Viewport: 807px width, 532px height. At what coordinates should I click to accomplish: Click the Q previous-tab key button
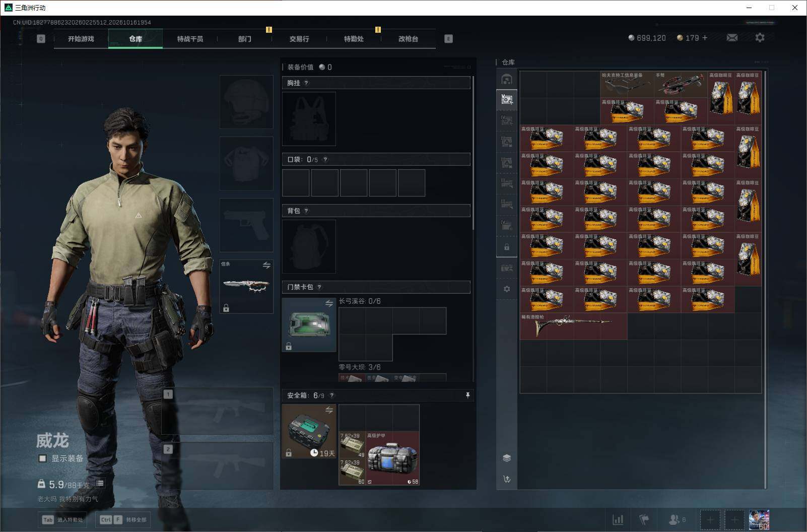point(41,39)
